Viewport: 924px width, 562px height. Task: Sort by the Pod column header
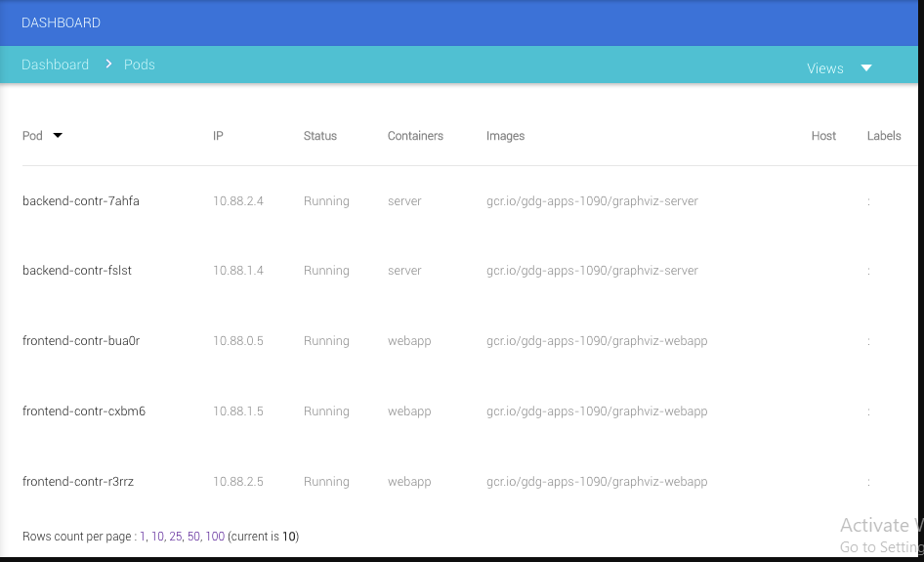[x=32, y=136]
